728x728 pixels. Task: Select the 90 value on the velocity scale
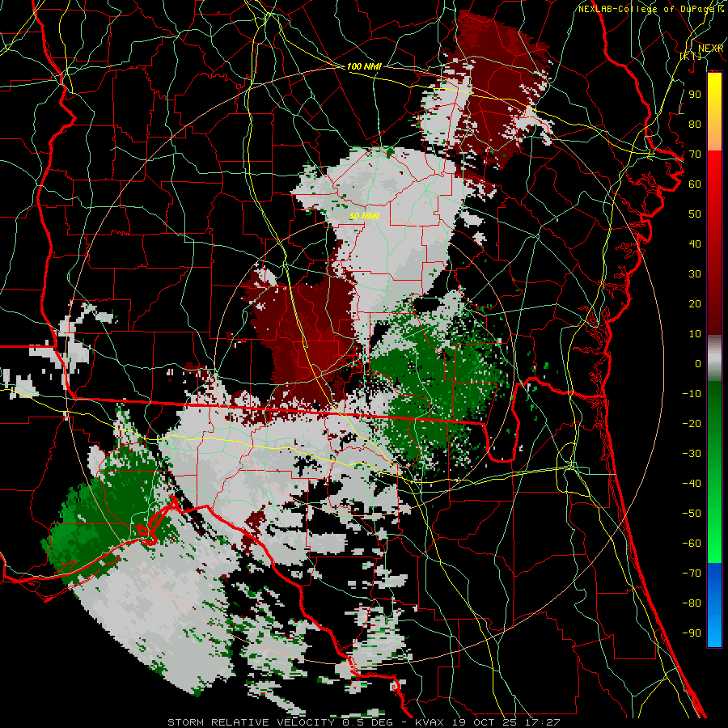click(695, 95)
